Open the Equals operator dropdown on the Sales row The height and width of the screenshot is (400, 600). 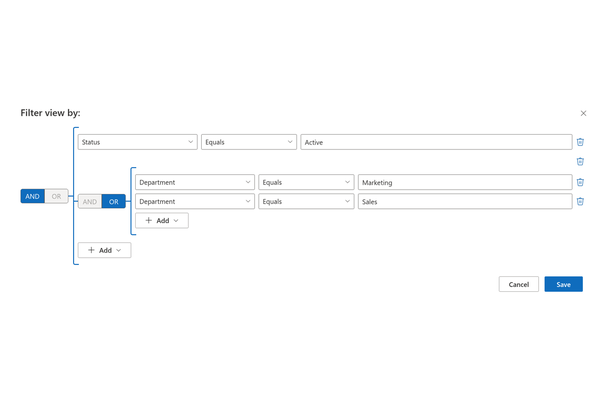click(306, 201)
